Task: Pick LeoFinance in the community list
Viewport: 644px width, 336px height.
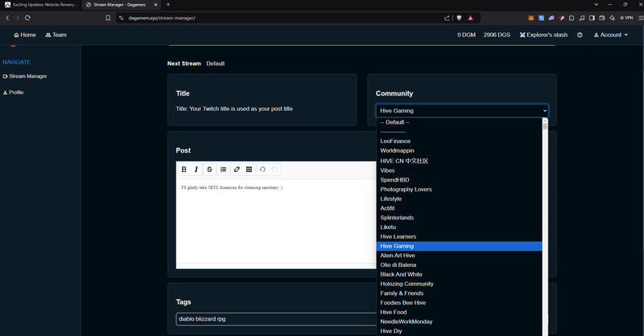Action: coord(396,141)
